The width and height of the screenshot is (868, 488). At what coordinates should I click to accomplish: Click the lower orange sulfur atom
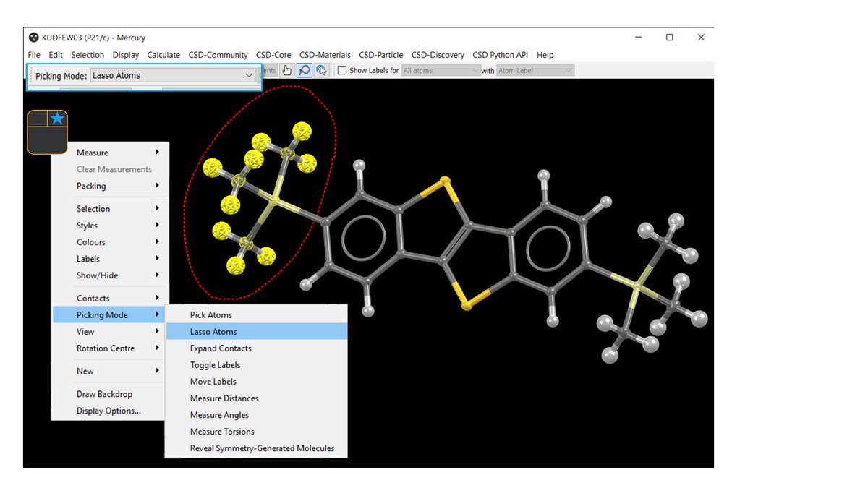(467, 307)
